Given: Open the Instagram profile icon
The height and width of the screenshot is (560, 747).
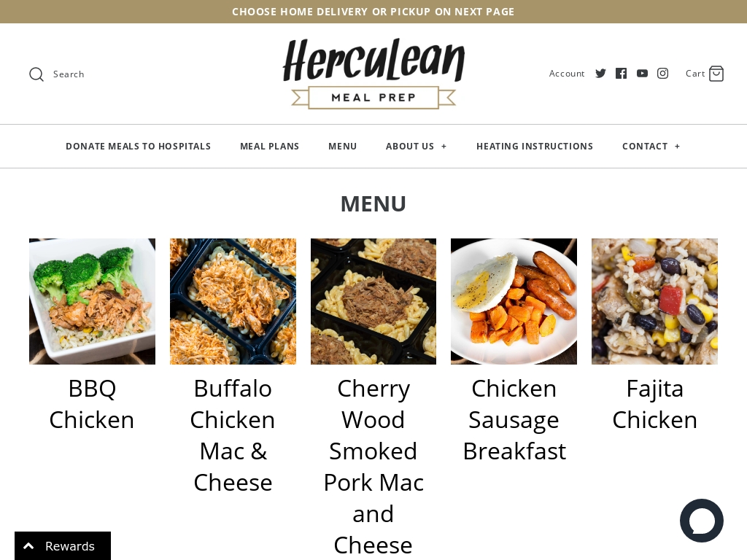Looking at the screenshot, I should (x=662, y=74).
